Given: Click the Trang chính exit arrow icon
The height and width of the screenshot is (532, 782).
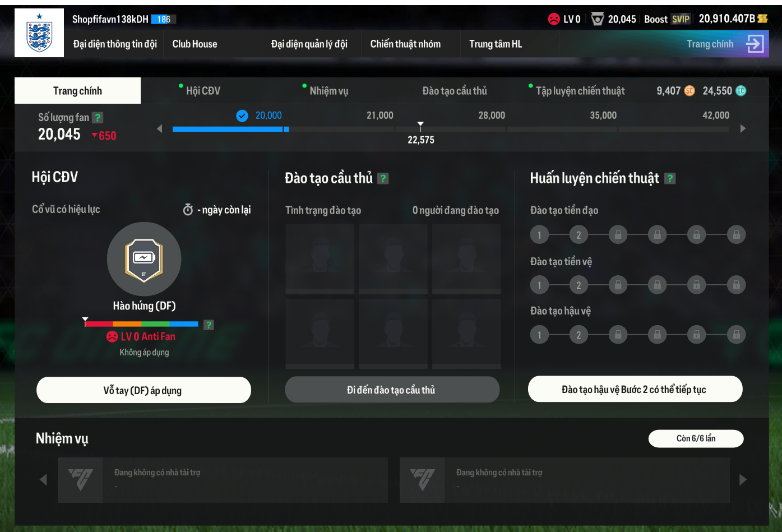Looking at the screenshot, I should pos(755,44).
